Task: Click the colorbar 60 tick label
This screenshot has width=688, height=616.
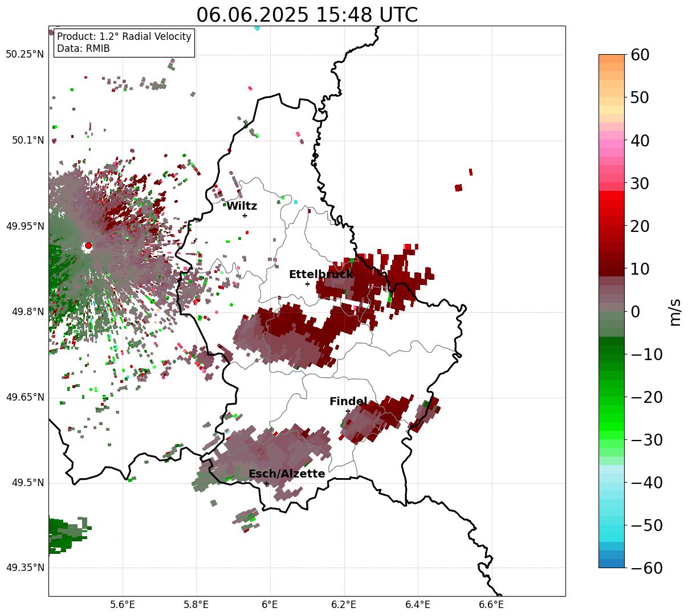Action: pos(639,55)
